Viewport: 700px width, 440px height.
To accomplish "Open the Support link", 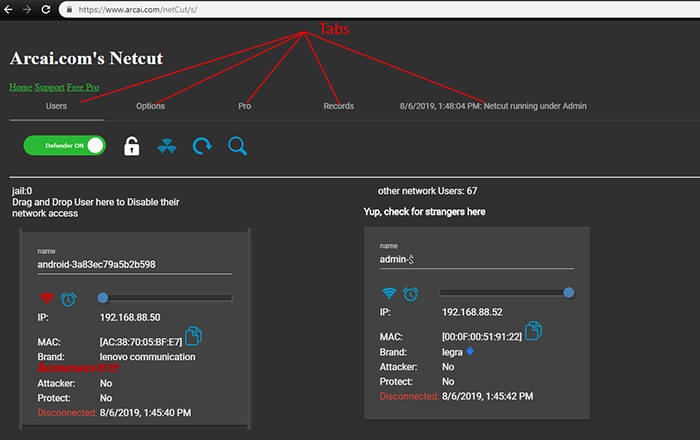I will point(50,87).
